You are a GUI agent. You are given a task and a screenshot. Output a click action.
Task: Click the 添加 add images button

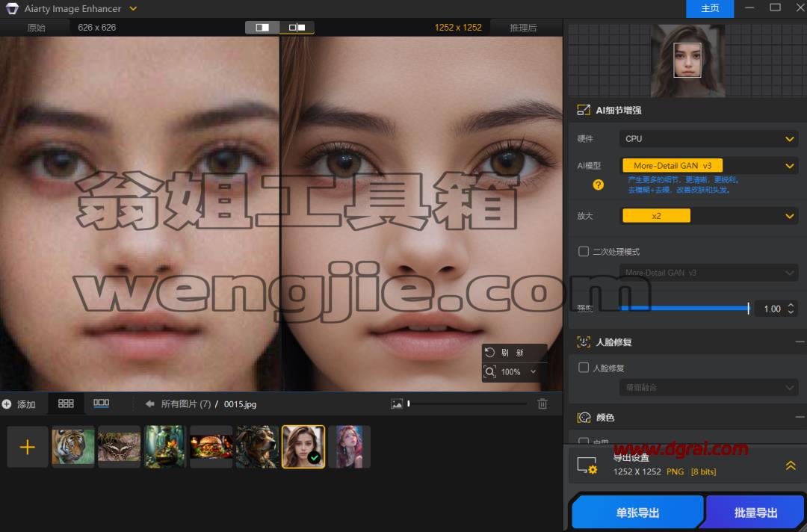(19, 404)
